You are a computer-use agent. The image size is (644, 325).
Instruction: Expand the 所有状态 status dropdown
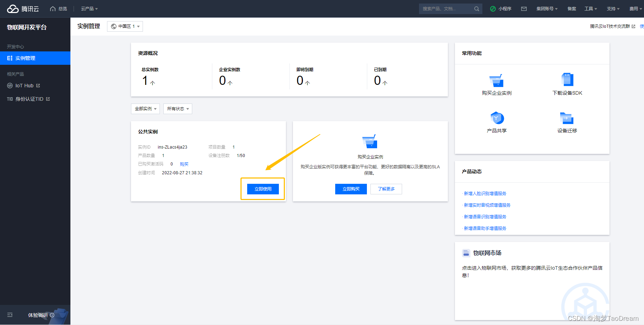[178, 109]
